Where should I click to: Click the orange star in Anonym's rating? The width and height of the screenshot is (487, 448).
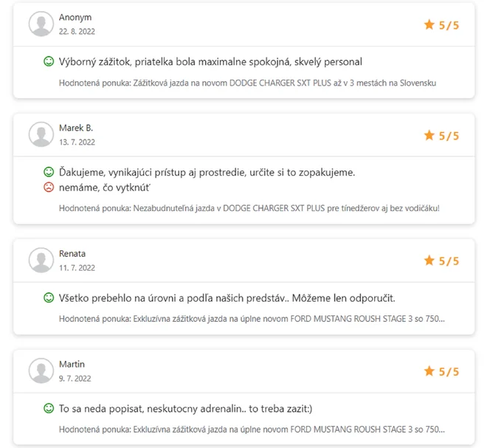coord(429,24)
